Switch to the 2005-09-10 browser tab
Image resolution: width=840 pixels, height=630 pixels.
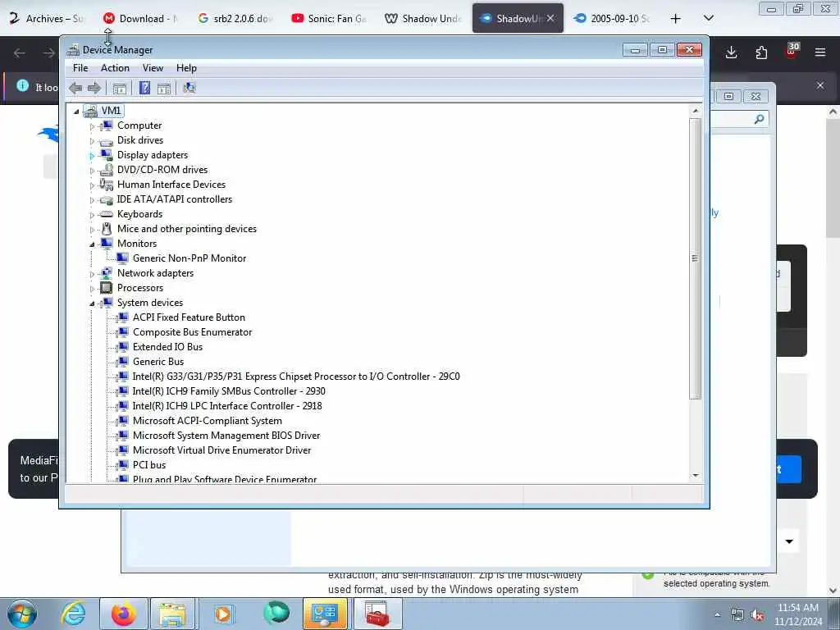coord(612,18)
